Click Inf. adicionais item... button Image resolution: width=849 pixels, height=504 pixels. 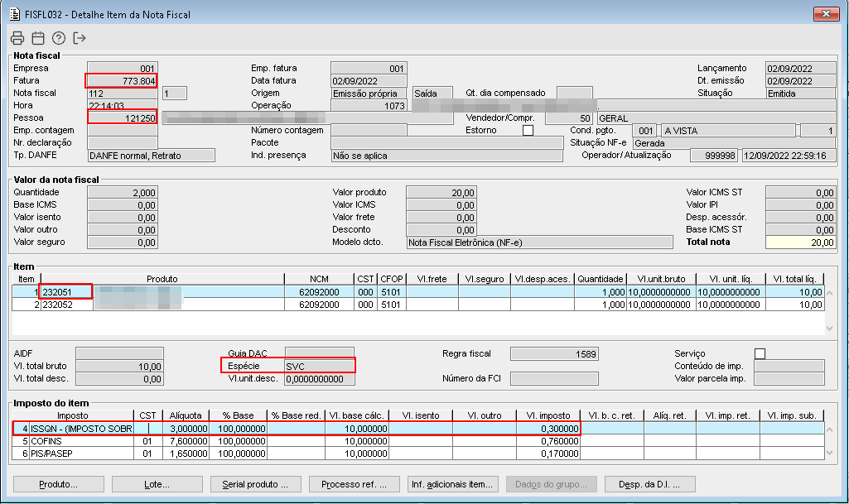tap(452, 484)
